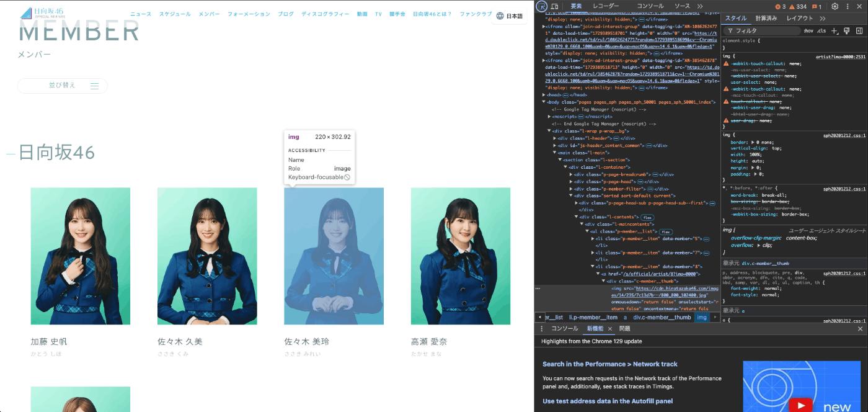Collapse the body element node
868x412 pixels.
[x=544, y=102]
